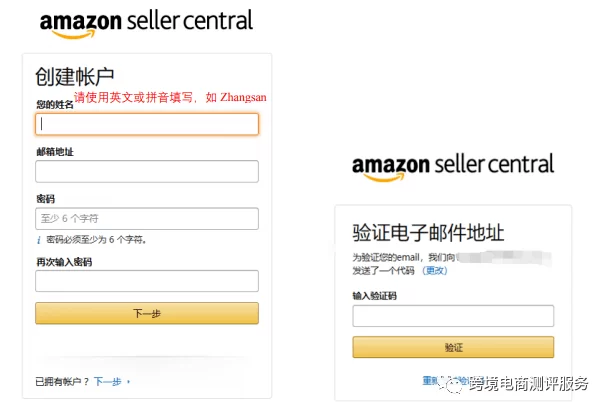Focus the 您的姓名 name input field
Screen dimensions: 608x411
pyautogui.click(x=147, y=124)
